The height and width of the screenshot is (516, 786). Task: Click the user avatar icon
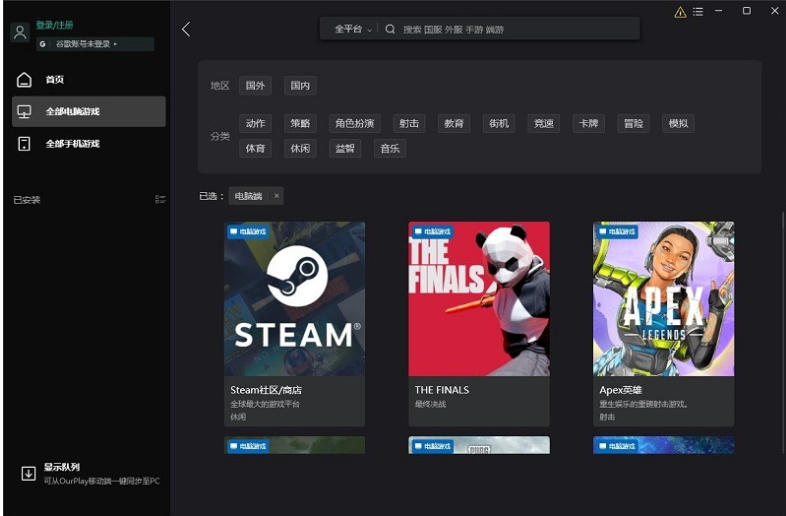pos(20,33)
